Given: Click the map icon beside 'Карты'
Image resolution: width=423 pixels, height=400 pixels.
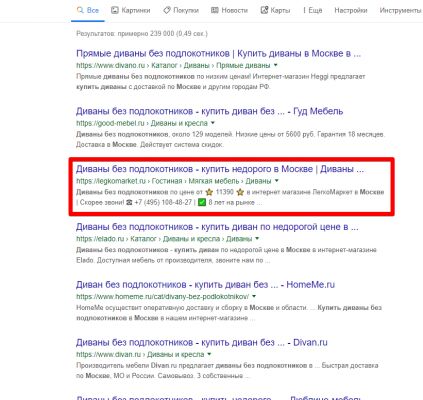Looking at the screenshot, I should (264, 10).
